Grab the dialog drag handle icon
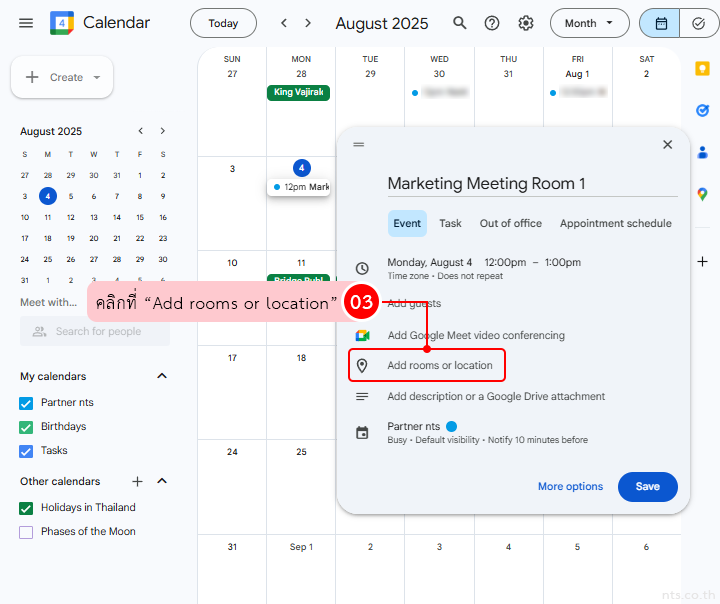Image resolution: width=720 pixels, height=604 pixels. pyautogui.click(x=359, y=145)
